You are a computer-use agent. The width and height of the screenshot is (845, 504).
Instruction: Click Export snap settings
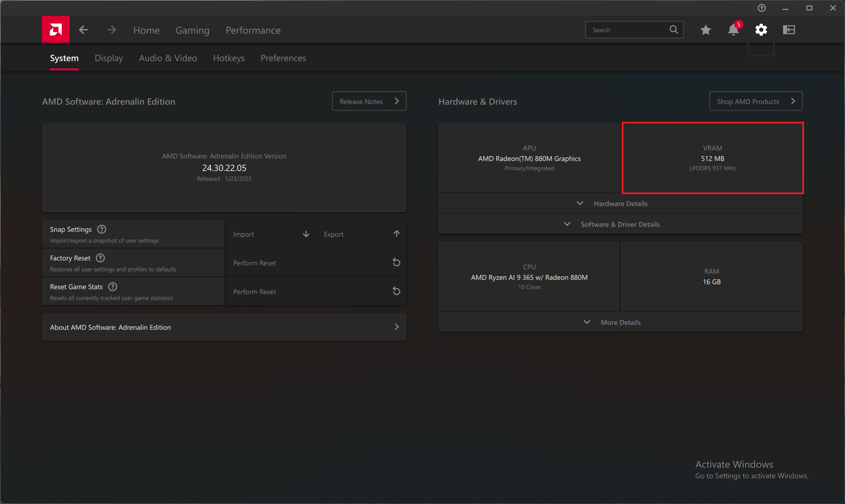tap(361, 234)
